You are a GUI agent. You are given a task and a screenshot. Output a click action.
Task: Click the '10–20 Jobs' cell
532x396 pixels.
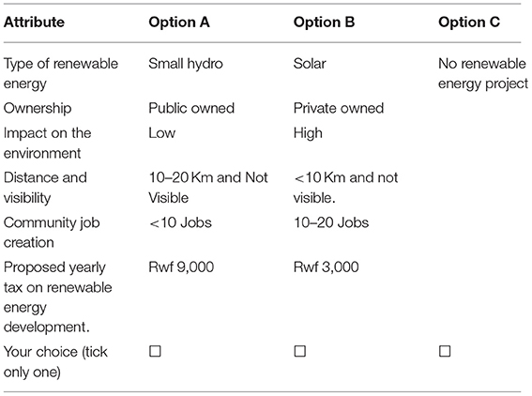click(331, 222)
